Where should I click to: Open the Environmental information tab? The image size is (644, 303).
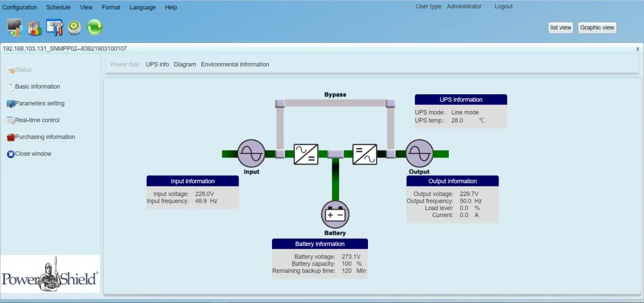tap(235, 65)
